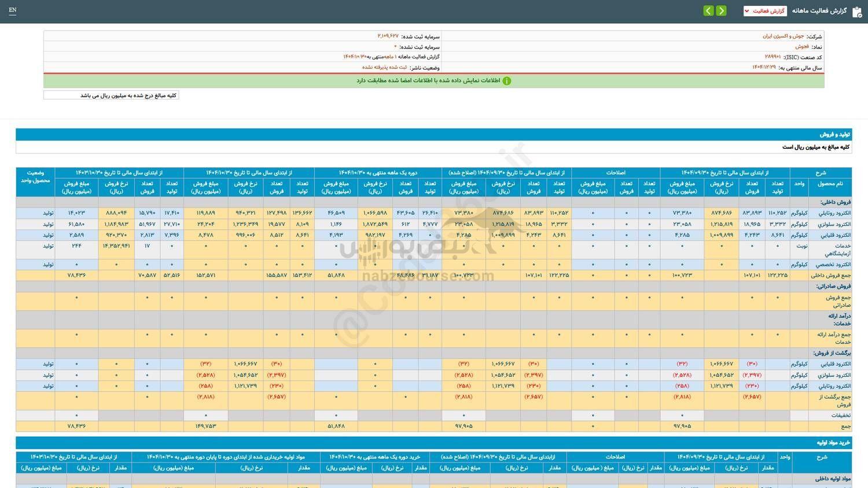The height and width of the screenshot is (488, 868).
Task: Click the وضعیت محصول-واحد column header
Action: (35, 177)
